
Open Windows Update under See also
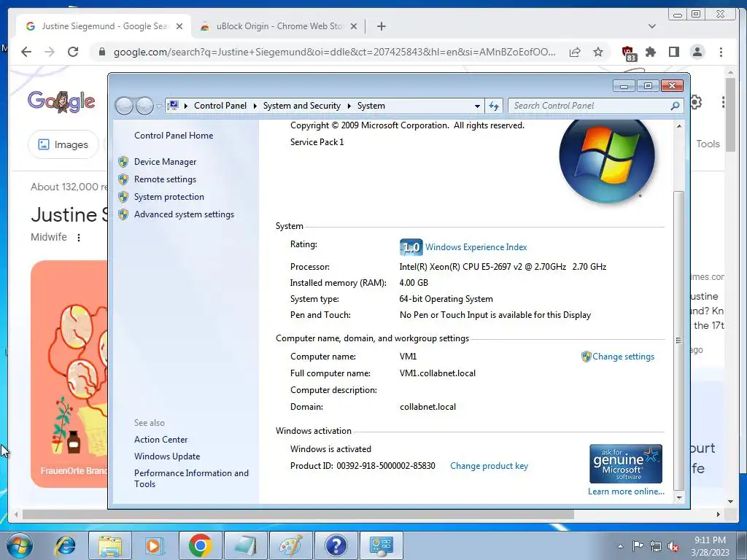pyautogui.click(x=167, y=456)
